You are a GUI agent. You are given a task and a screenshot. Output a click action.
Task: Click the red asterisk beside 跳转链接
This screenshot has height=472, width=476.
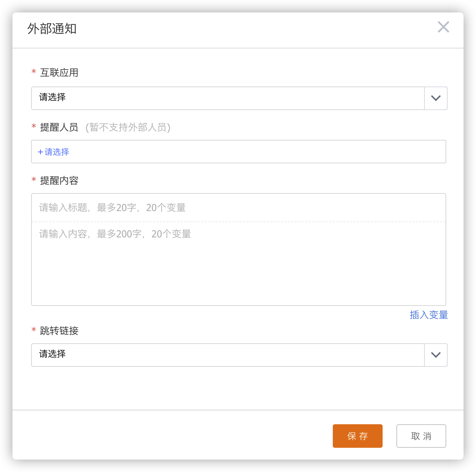coord(34,330)
